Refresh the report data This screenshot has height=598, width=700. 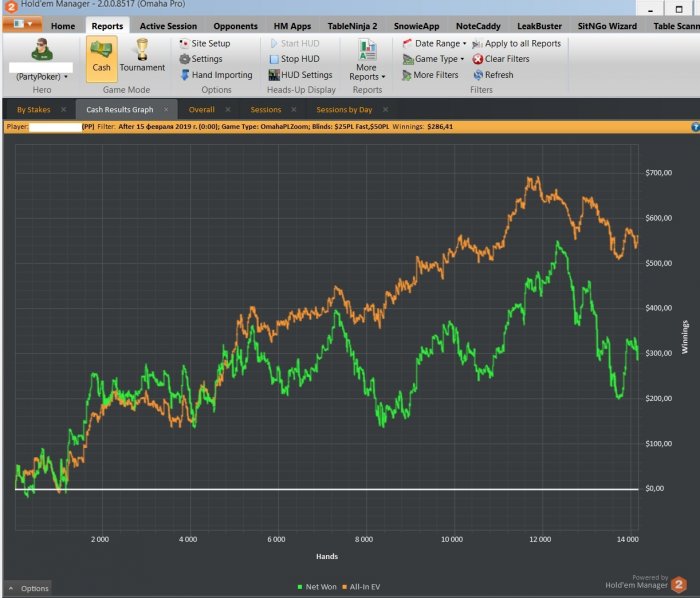click(478, 75)
